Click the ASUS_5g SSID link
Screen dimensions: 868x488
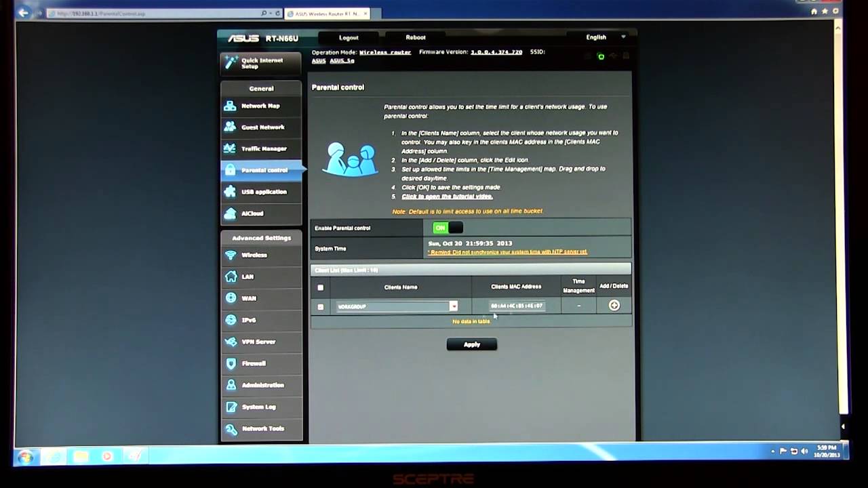(342, 61)
